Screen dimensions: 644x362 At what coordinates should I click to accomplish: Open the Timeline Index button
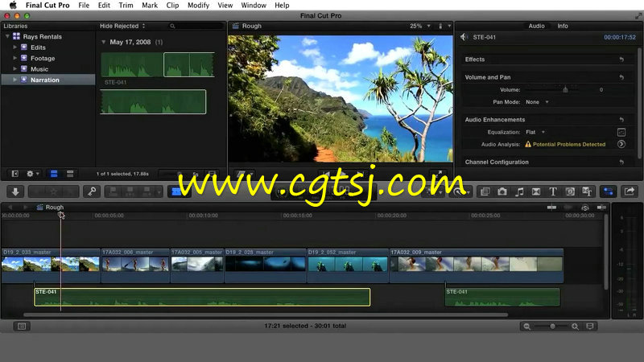click(x=22, y=326)
